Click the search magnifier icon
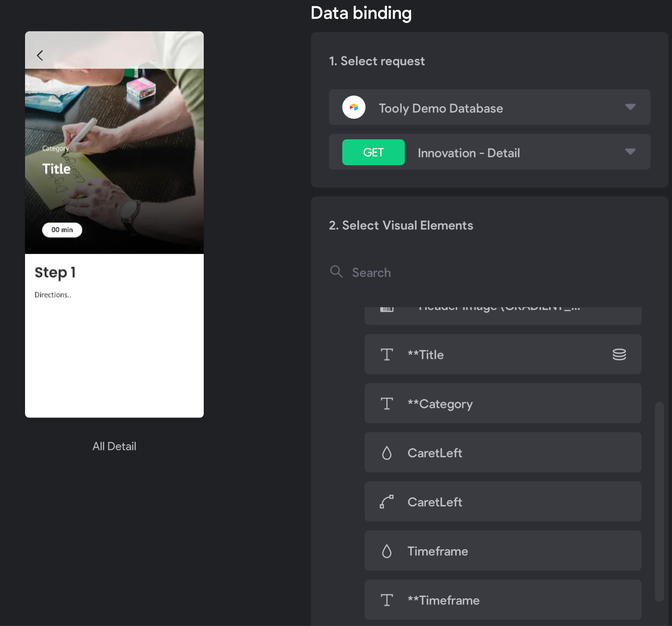This screenshot has width=672, height=626. (336, 271)
